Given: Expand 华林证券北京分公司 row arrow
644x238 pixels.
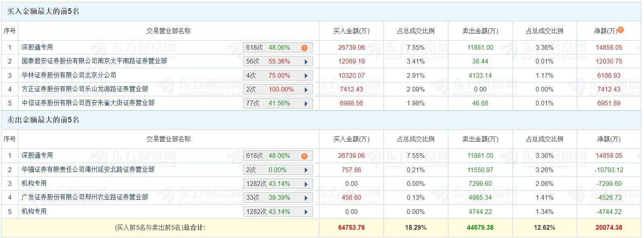Looking at the screenshot, I should click(x=306, y=76).
